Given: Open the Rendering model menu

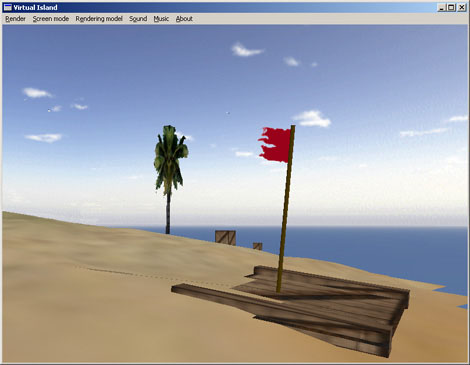Looking at the screenshot, I should click(x=99, y=19).
